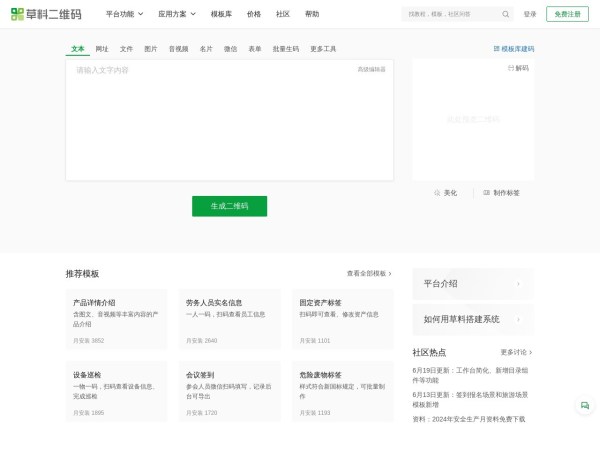This screenshot has height=450, width=600.
Task: Switch to the 网址 tab
Action: pos(102,48)
